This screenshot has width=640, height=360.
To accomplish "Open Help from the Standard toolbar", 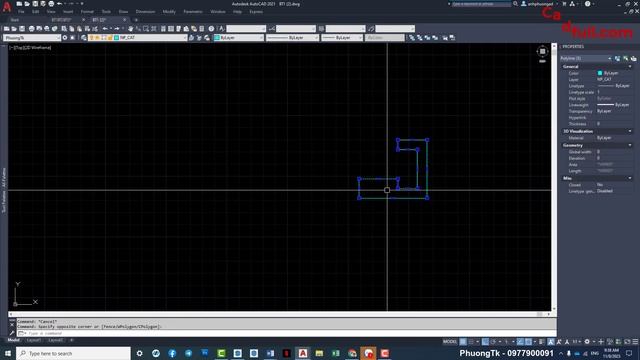I will (211, 29).
